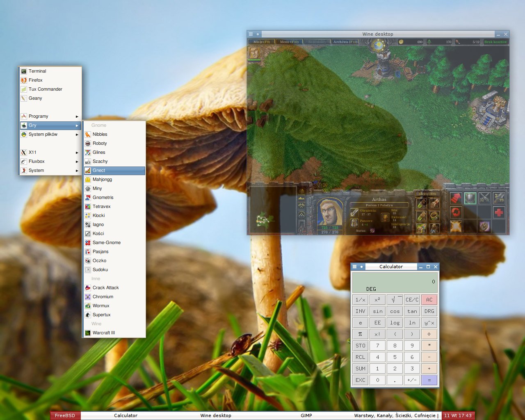This screenshot has width=525, height=420.
Task: Click the square root key
Action: coord(395,299)
